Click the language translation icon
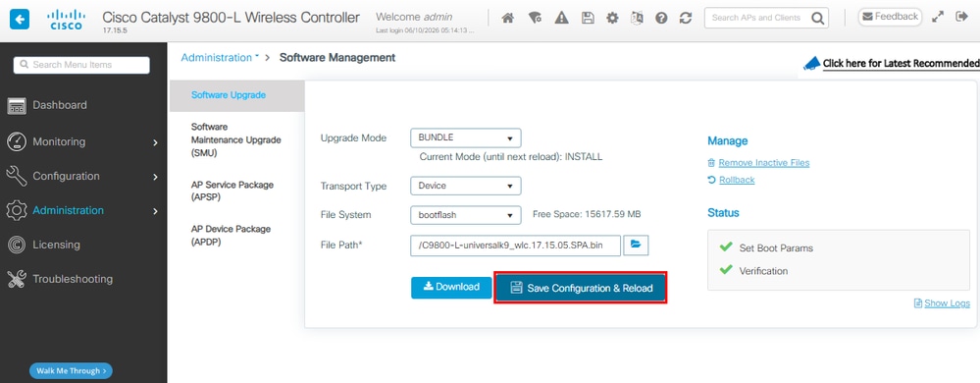Image resolution: width=980 pixels, height=383 pixels. pyautogui.click(x=637, y=18)
